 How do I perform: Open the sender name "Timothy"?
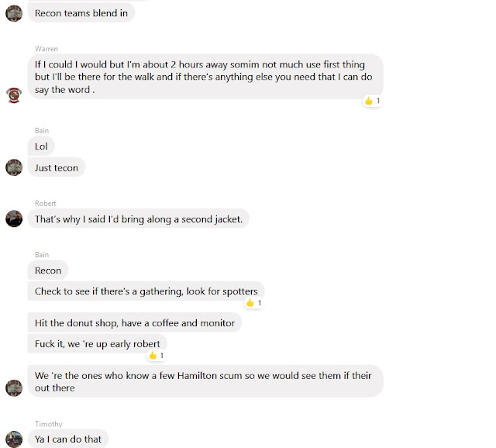[48, 424]
